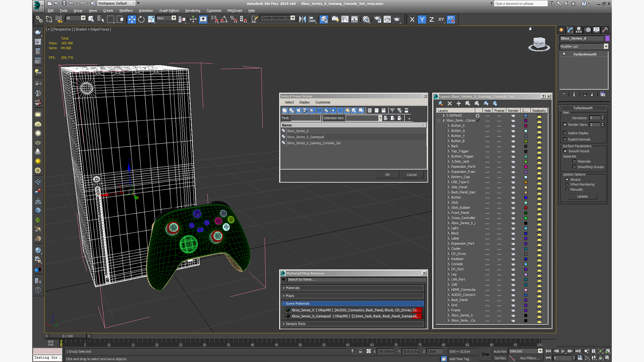Screen dimensions: 644x362
Task: Expand the Materials section in Material Browser
Action: 353,288
